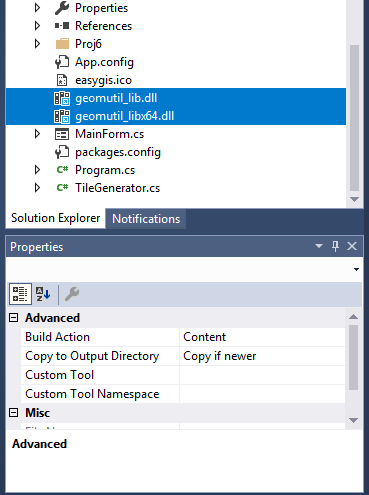Click the Custom Tool Namespace value field

262,394
